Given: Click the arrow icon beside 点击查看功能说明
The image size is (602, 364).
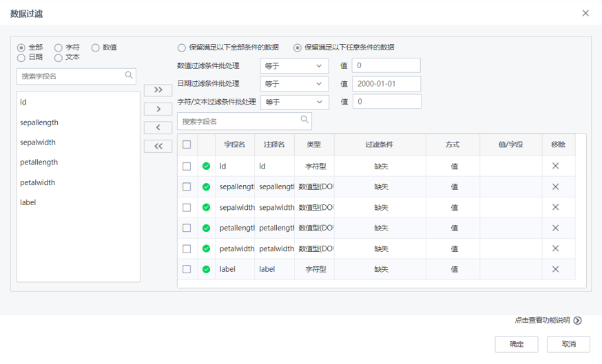Looking at the screenshot, I should coord(577,320).
